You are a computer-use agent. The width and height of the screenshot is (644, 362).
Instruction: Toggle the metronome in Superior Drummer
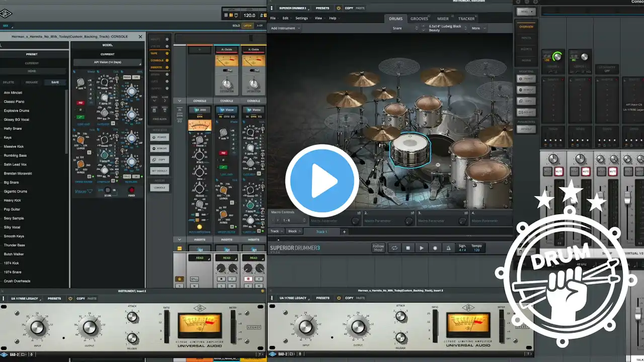[448, 248]
